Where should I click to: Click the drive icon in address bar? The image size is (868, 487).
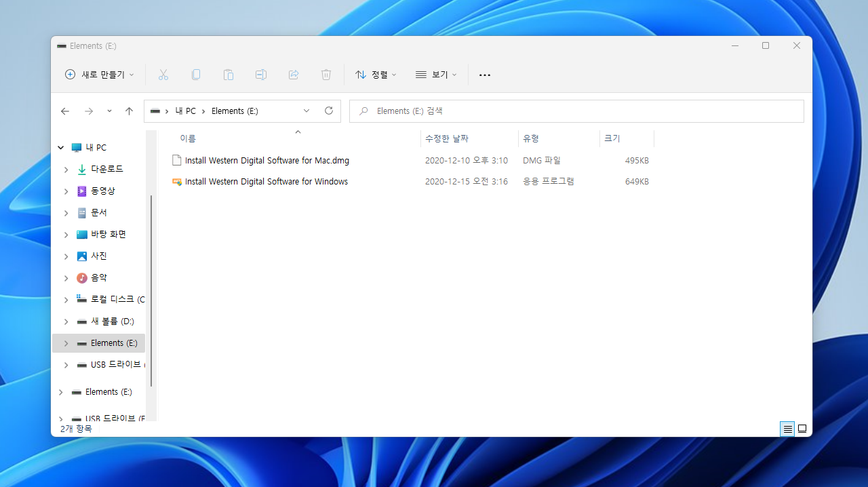[x=155, y=111]
